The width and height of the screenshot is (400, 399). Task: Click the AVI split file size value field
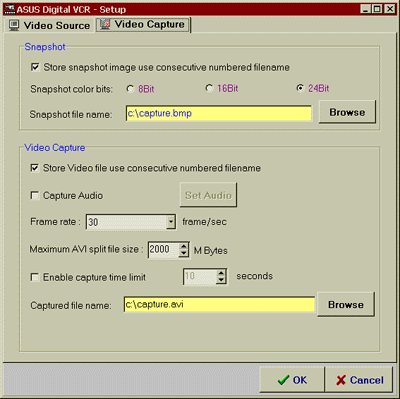coord(163,250)
